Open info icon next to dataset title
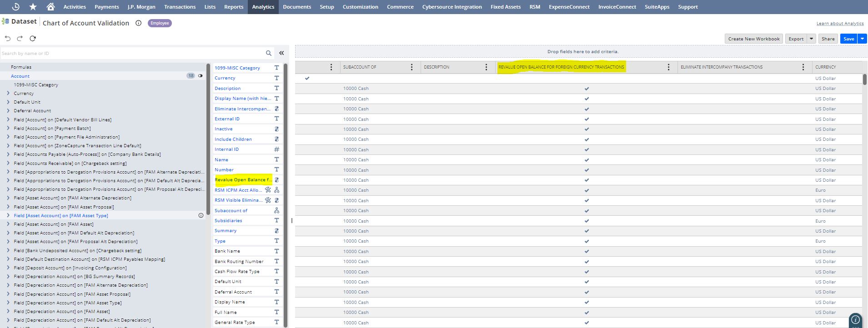 139,23
